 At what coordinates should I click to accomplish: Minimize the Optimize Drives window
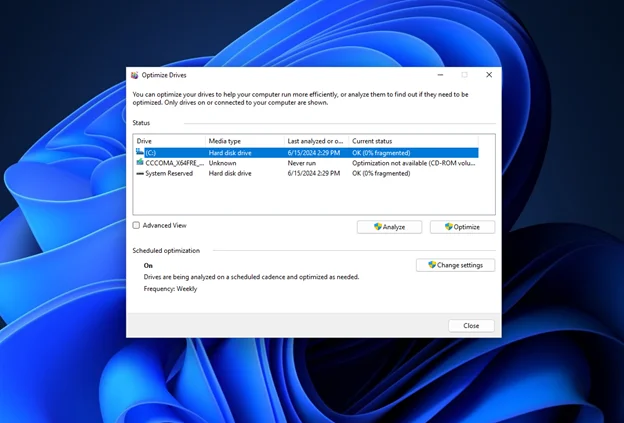click(x=440, y=75)
